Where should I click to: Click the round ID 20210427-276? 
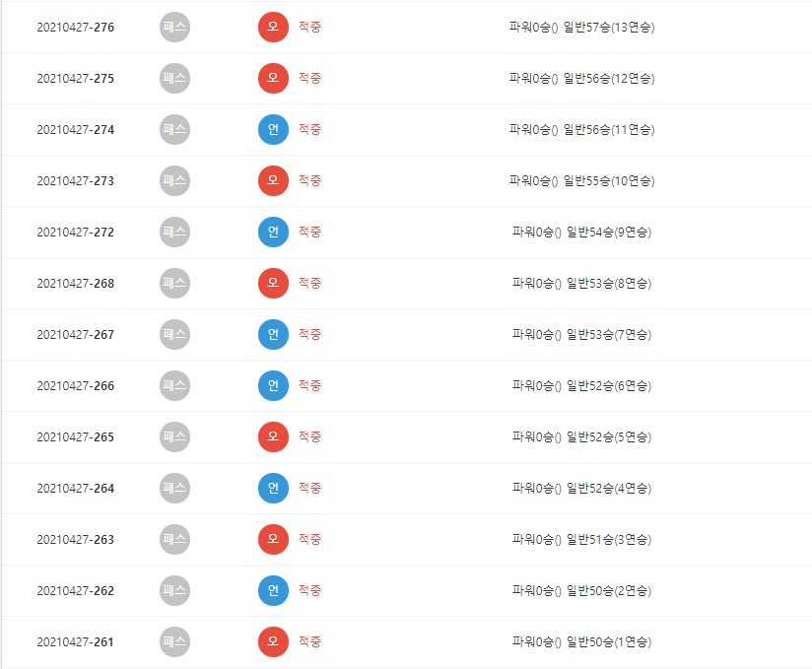pos(75,28)
